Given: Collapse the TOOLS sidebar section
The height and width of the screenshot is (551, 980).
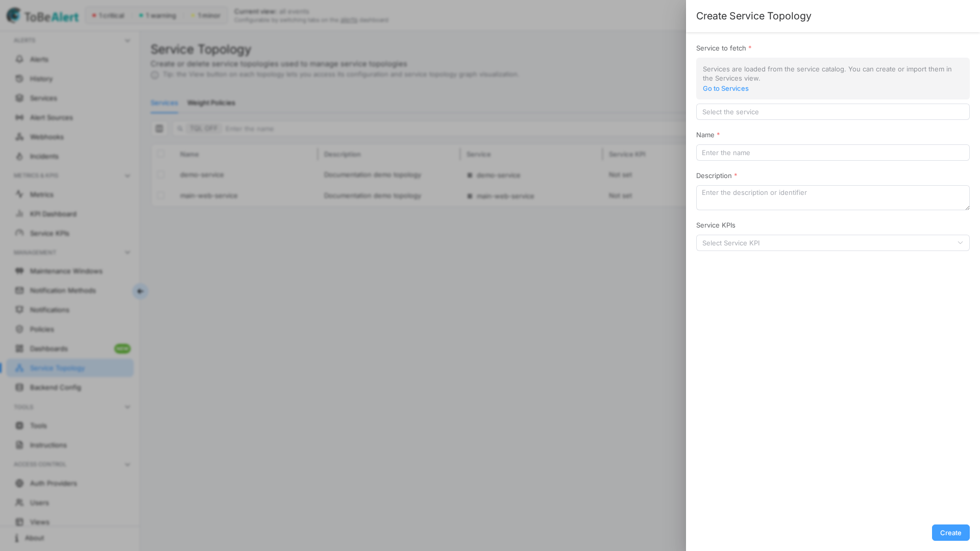Looking at the screenshot, I should click(127, 407).
